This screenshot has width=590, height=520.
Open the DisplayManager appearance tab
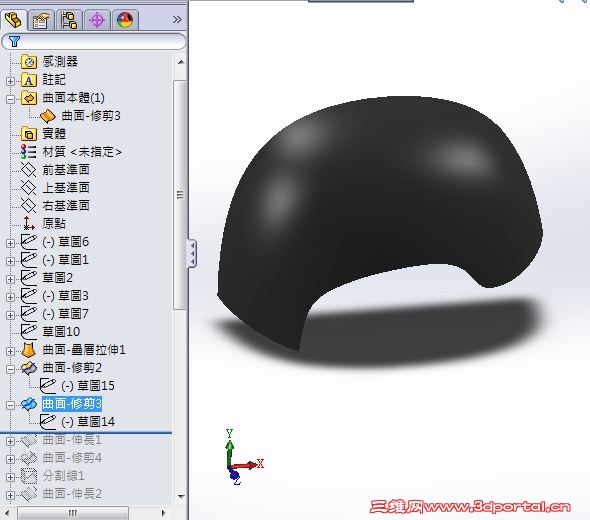click(x=125, y=20)
